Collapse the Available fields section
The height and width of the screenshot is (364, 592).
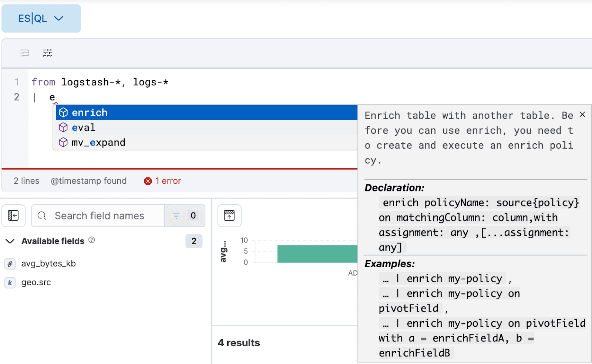click(x=10, y=241)
